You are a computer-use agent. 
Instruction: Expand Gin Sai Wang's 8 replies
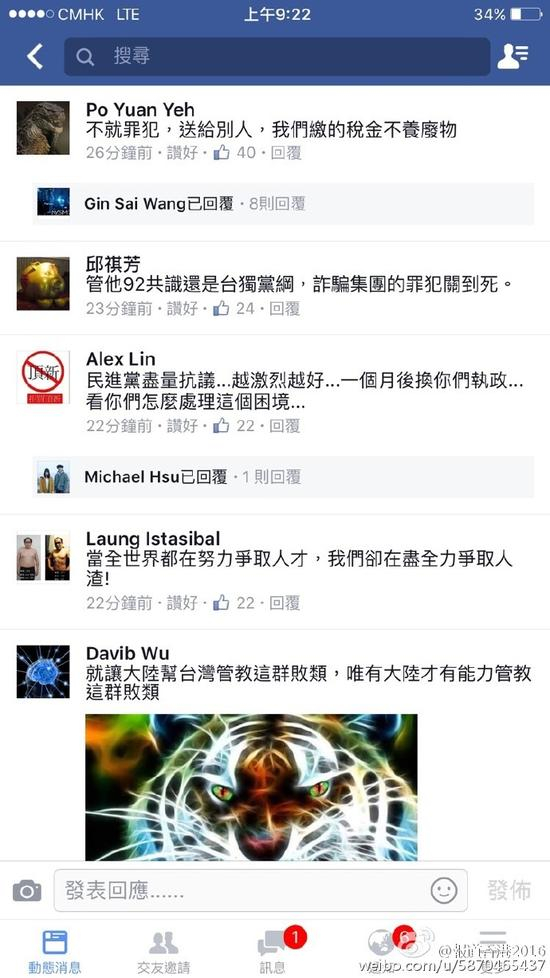(284, 203)
